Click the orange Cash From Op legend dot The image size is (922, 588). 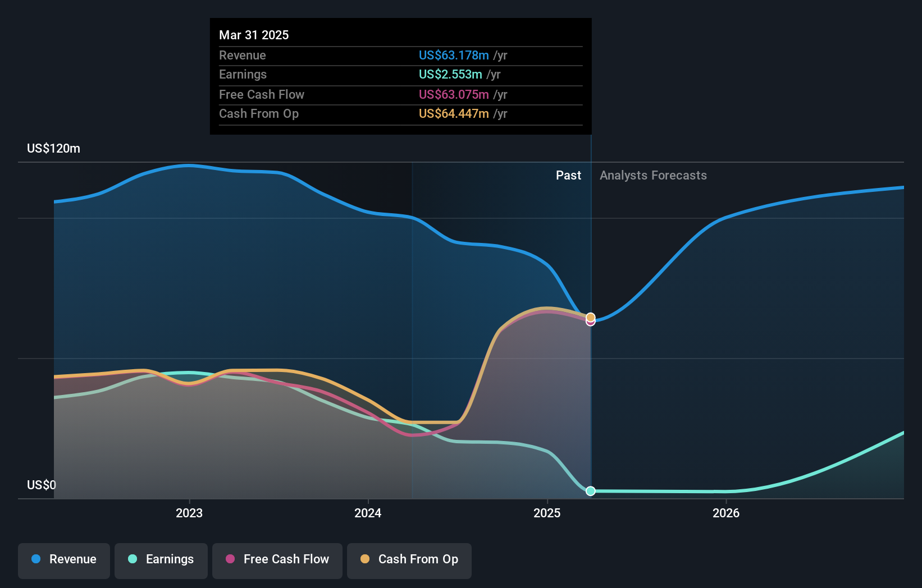coord(365,559)
